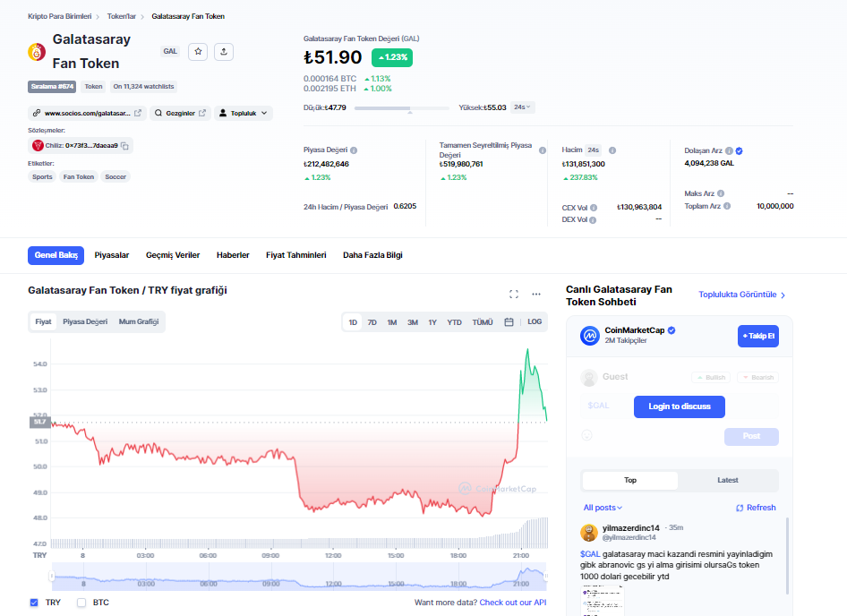This screenshot has width=847, height=616.
Task: Open the 24s low/high range dropdown
Action: 523,107
